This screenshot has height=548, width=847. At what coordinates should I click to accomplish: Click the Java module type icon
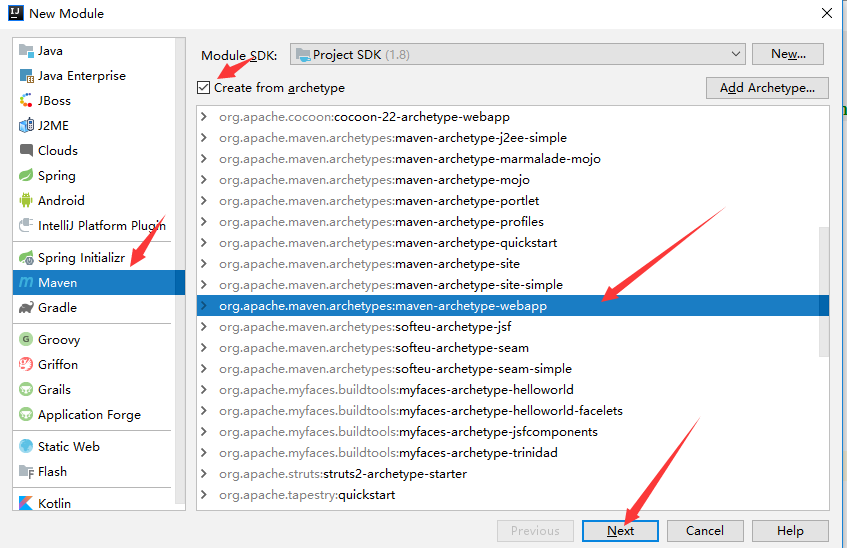26,51
